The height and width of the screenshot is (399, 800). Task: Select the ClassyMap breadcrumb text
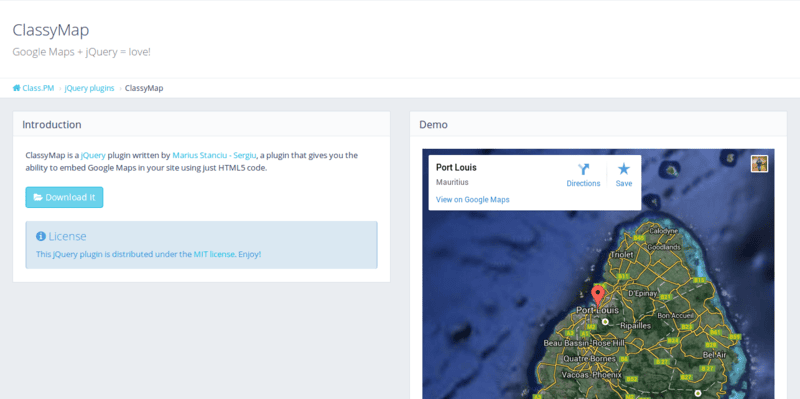point(144,88)
